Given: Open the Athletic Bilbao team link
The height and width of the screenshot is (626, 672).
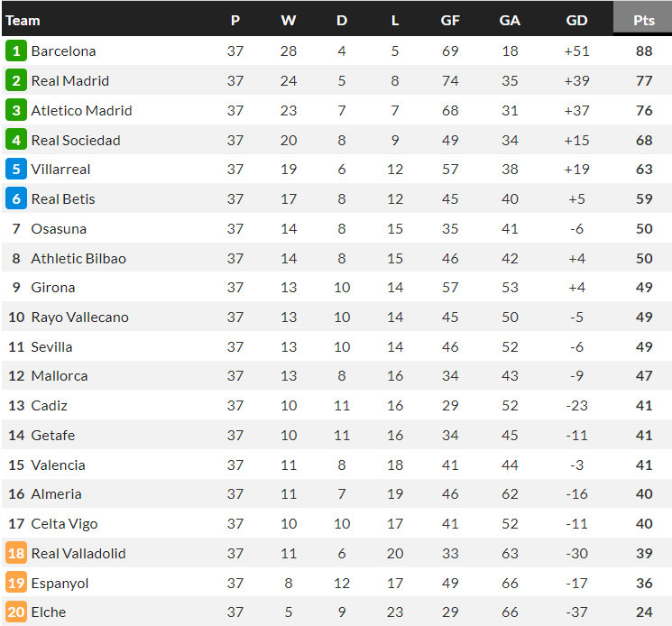Looking at the screenshot, I should tap(78, 259).
